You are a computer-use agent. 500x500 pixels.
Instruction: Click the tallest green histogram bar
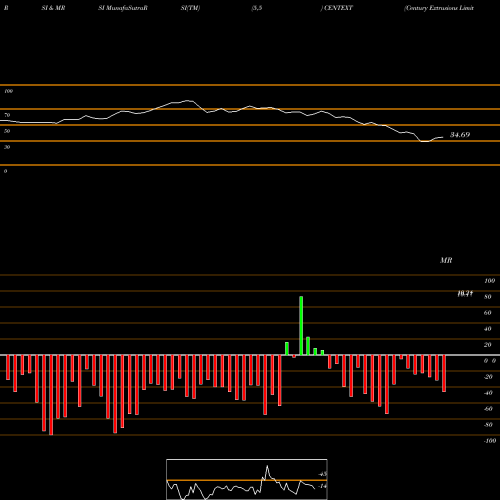tap(301, 326)
